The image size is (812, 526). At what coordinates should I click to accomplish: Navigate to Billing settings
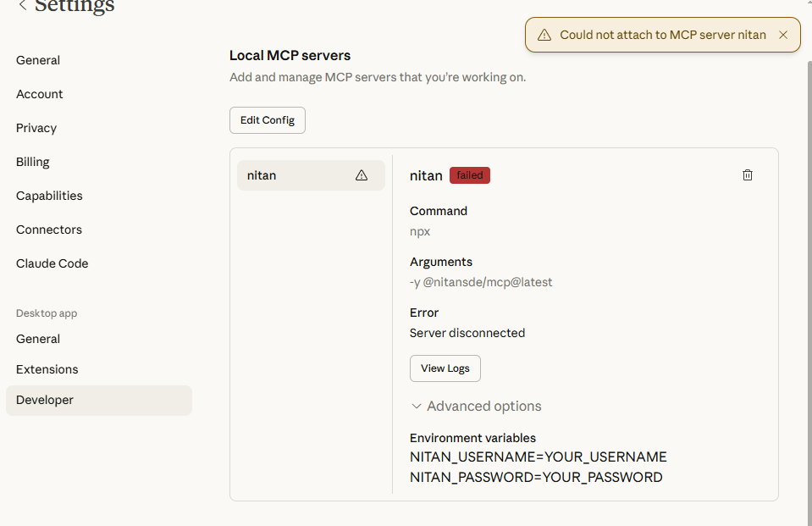point(33,162)
